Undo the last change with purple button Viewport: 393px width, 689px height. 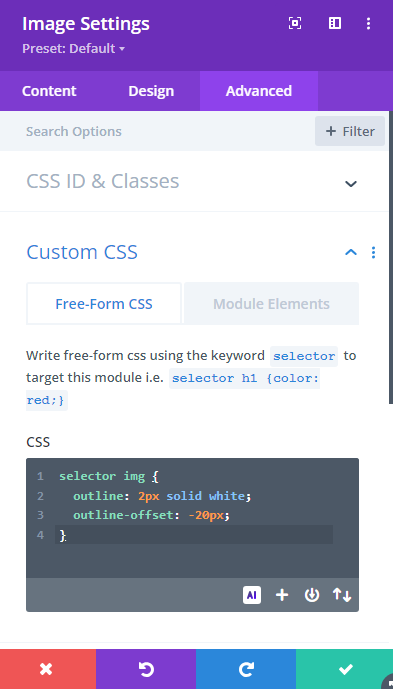click(146, 669)
